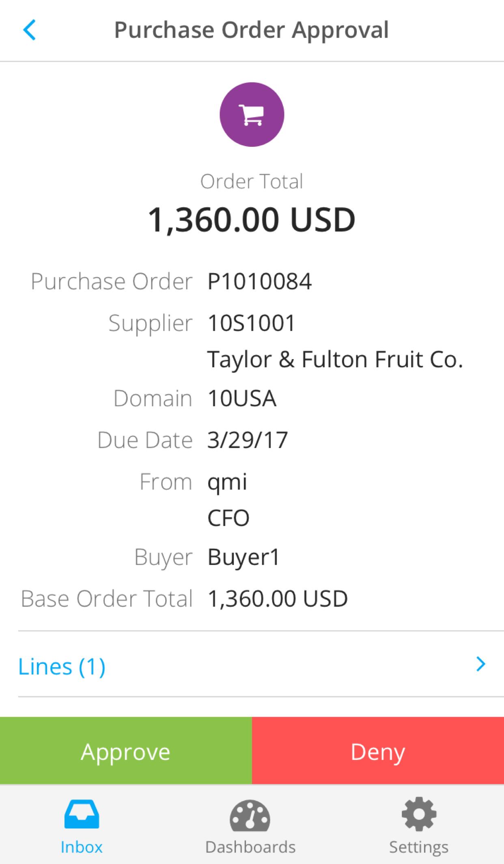Expand Lines using the right chevron
The image size is (504, 864).
point(481,664)
